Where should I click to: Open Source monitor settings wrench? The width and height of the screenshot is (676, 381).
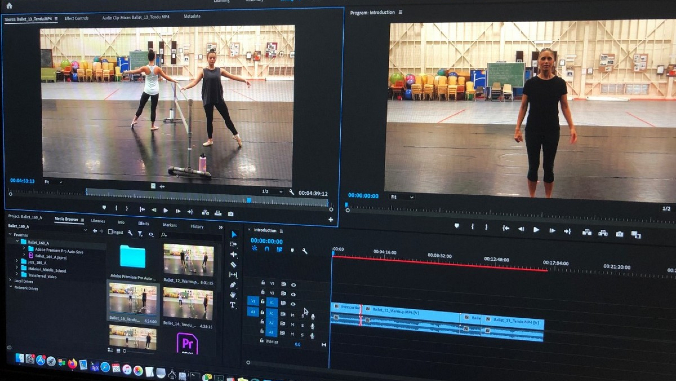pos(291,192)
